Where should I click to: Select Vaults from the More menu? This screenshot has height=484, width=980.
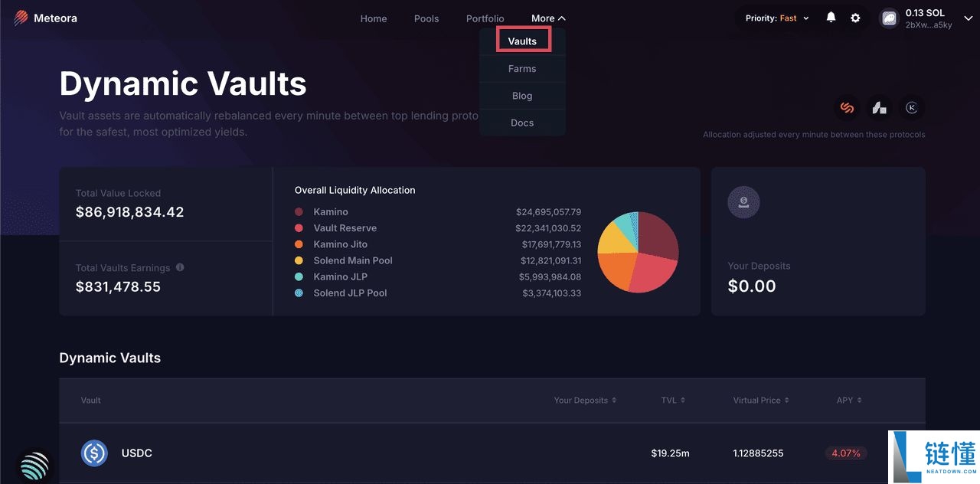[522, 41]
